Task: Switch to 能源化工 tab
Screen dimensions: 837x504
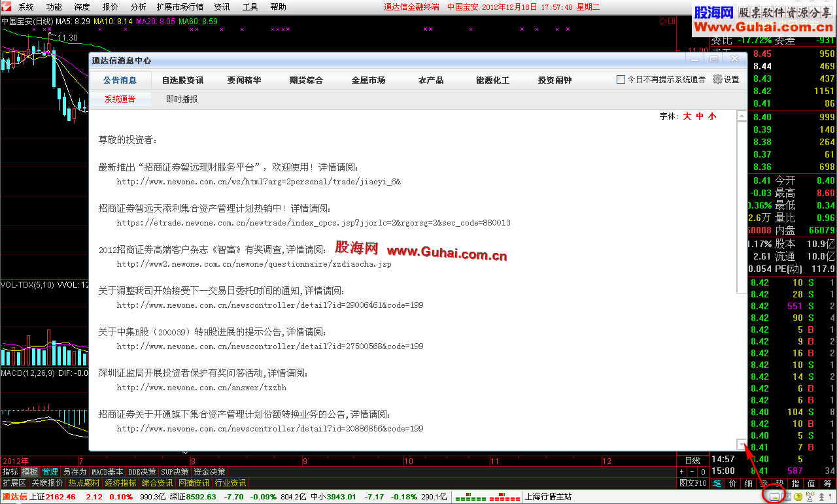Action: [x=493, y=80]
